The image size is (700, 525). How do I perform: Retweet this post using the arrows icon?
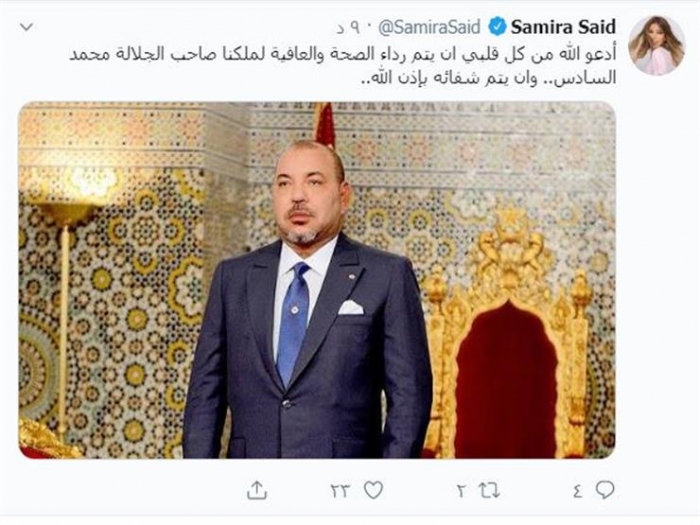(x=489, y=491)
